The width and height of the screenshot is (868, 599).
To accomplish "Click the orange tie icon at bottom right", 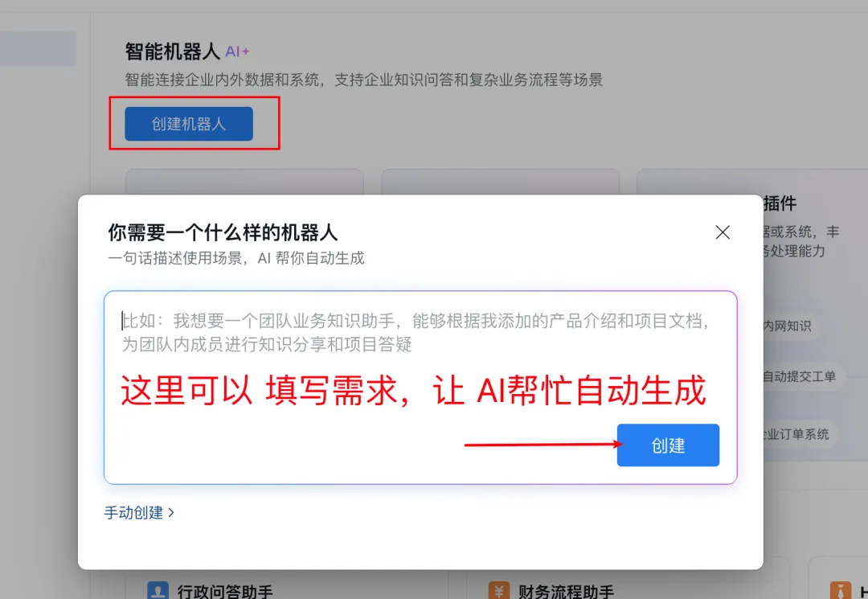I will coord(841,590).
